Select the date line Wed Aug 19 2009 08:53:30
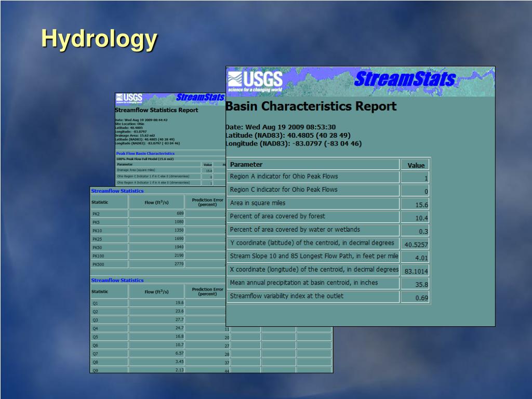The image size is (532, 399). (x=281, y=127)
